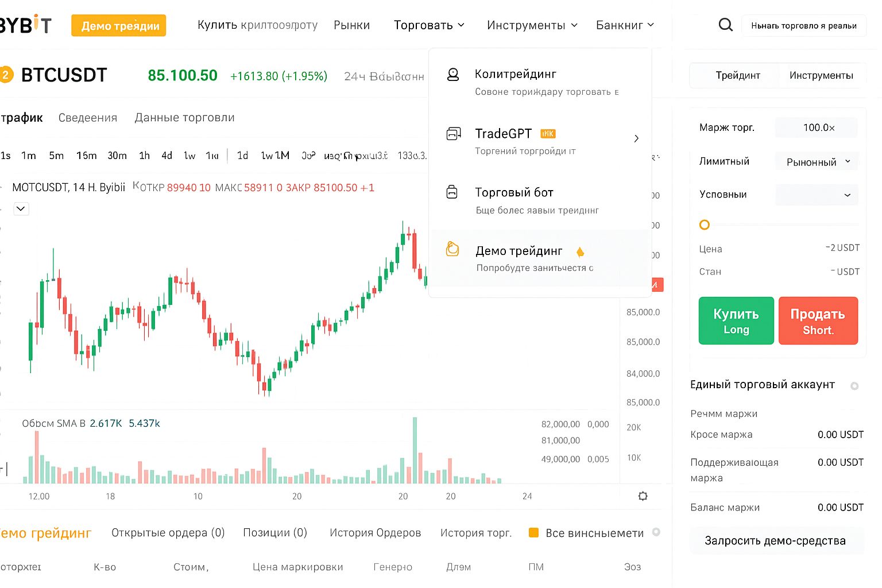This screenshot has height=588, width=882.
Task: Click the Демо трейдинг menu entry icon
Action: (x=452, y=249)
